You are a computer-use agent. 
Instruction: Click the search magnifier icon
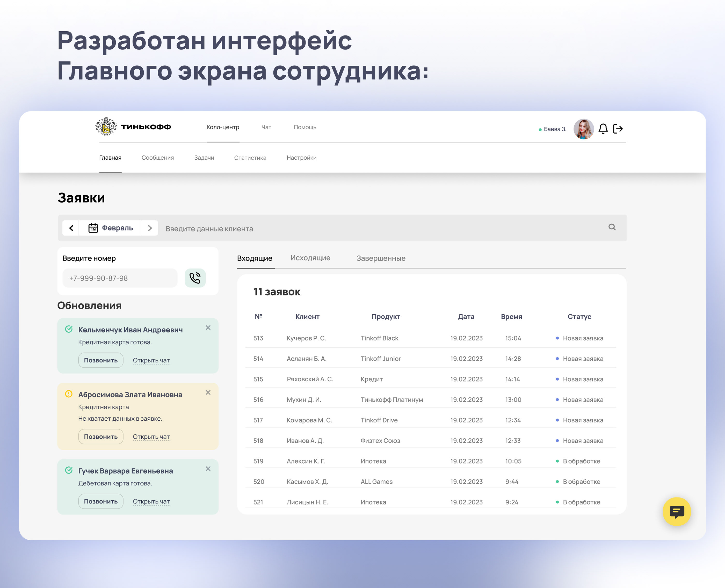click(612, 227)
